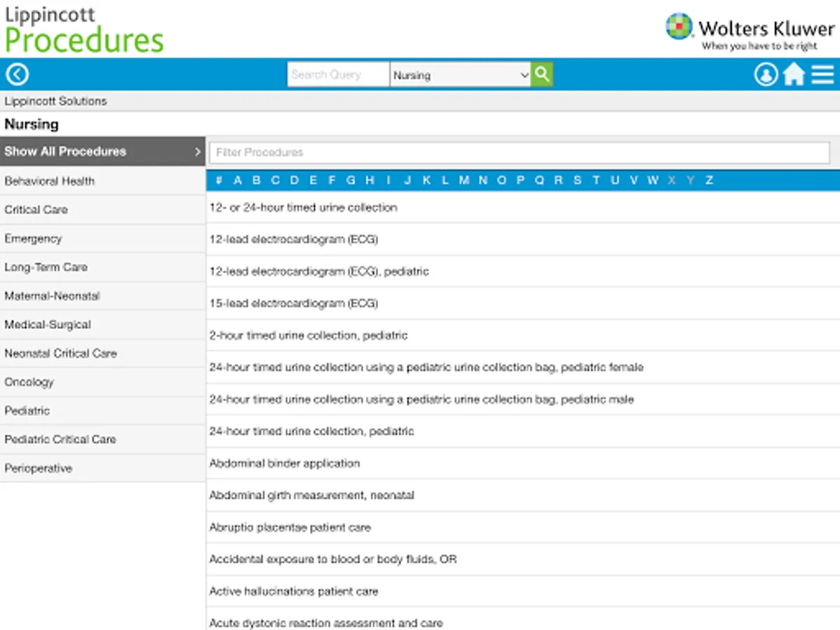Go to the home icon

tap(794, 74)
